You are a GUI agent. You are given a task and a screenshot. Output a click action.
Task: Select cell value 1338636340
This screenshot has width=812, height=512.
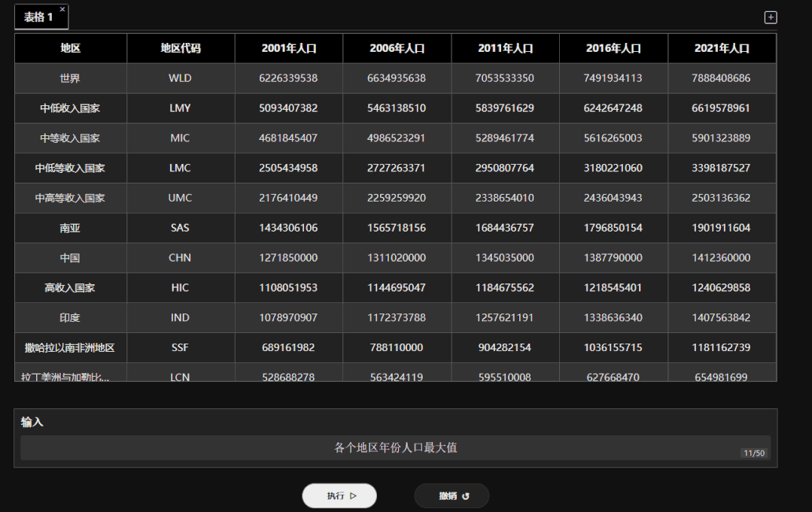tap(613, 318)
